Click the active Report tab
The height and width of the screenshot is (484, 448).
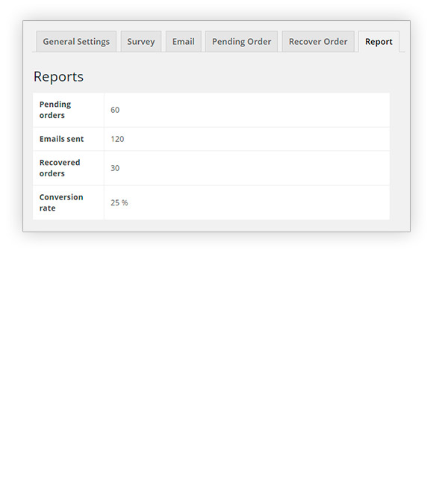tap(379, 42)
